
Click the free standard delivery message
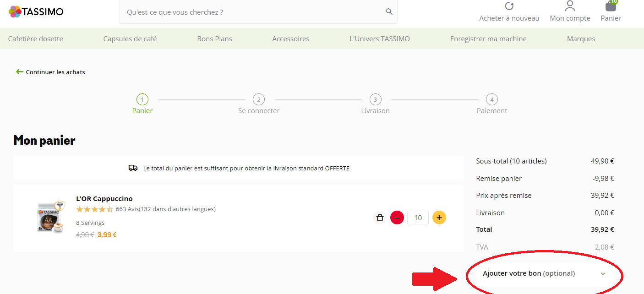[246, 168]
